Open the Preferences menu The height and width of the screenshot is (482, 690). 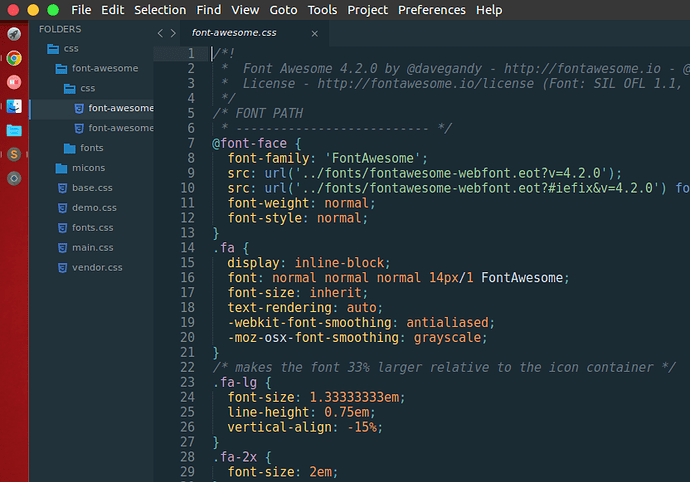pyautogui.click(x=432, y=10)
